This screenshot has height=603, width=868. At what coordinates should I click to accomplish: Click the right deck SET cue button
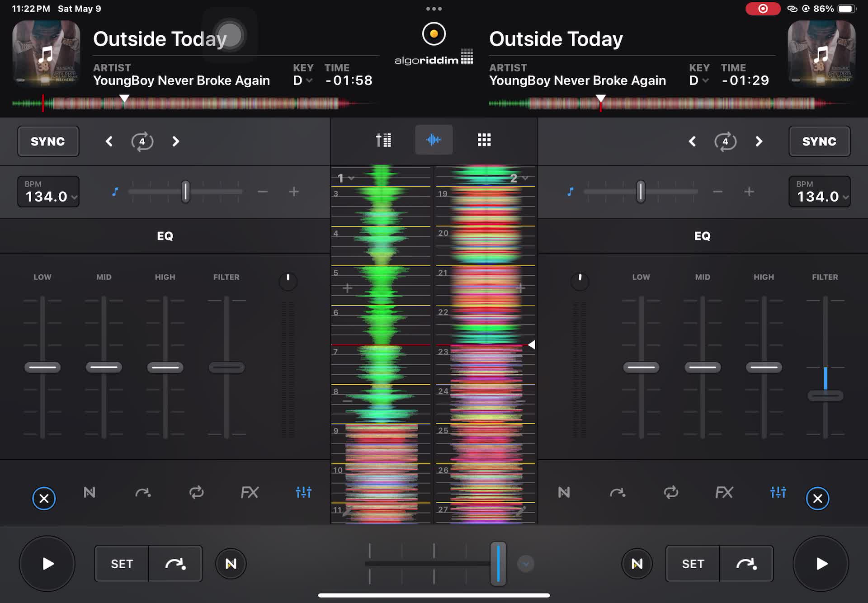coord(693,564)
